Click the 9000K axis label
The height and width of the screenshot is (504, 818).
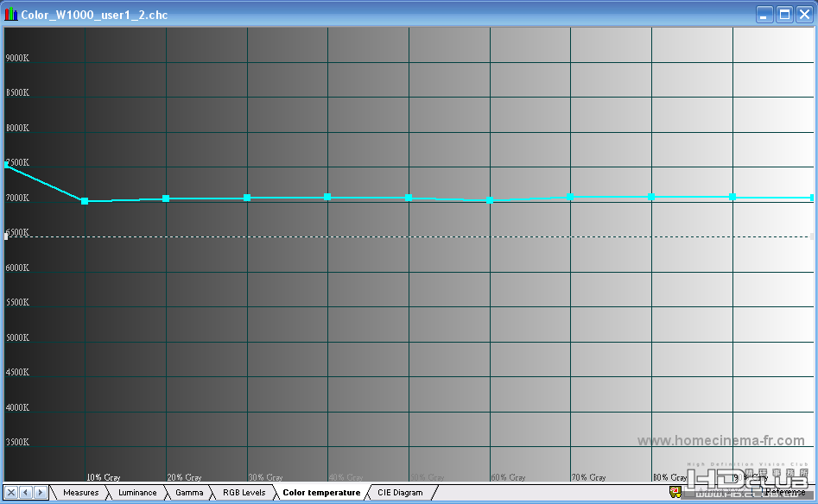coord(17,58)
